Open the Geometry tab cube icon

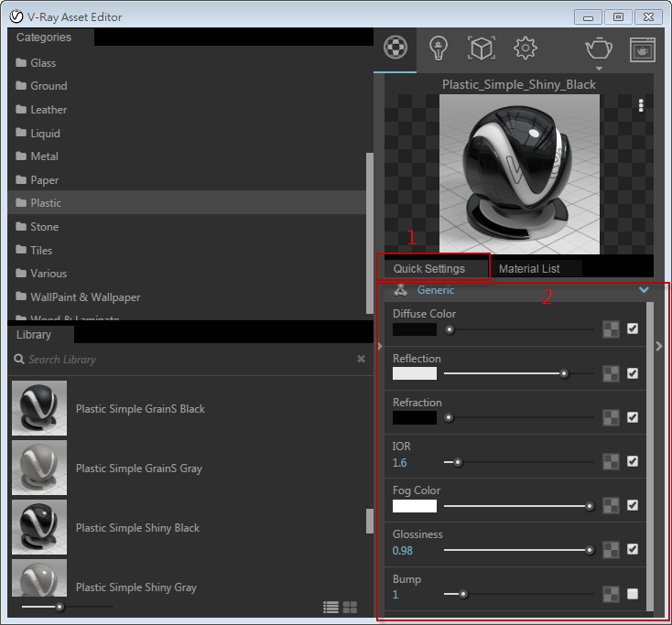[x=482, y=48]
